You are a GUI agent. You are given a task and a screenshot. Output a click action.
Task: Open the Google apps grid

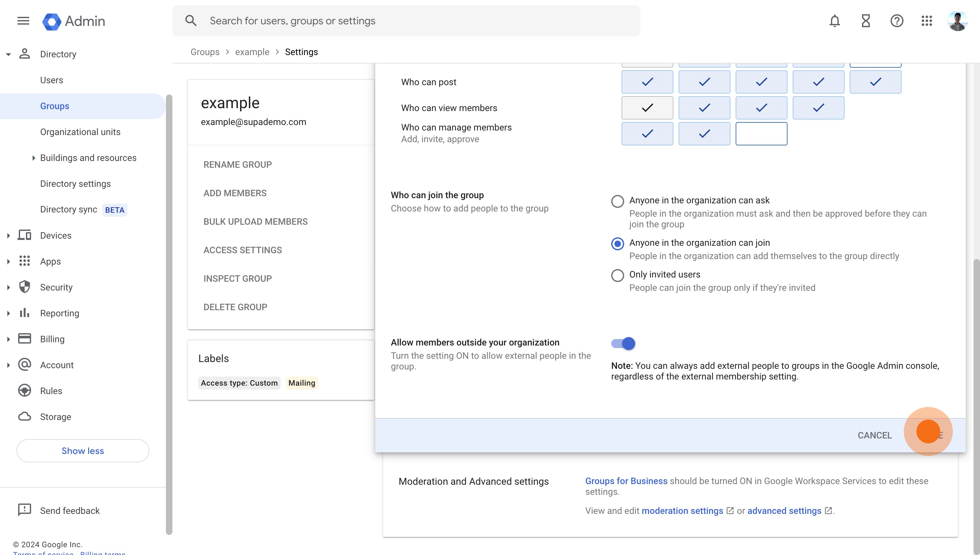tap(927, 21)
